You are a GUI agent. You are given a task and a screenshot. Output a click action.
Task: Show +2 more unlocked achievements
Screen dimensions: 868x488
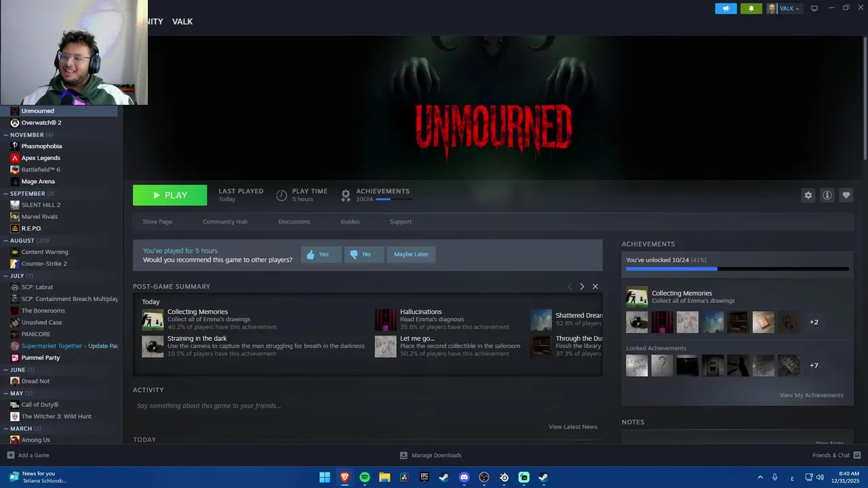814,322
